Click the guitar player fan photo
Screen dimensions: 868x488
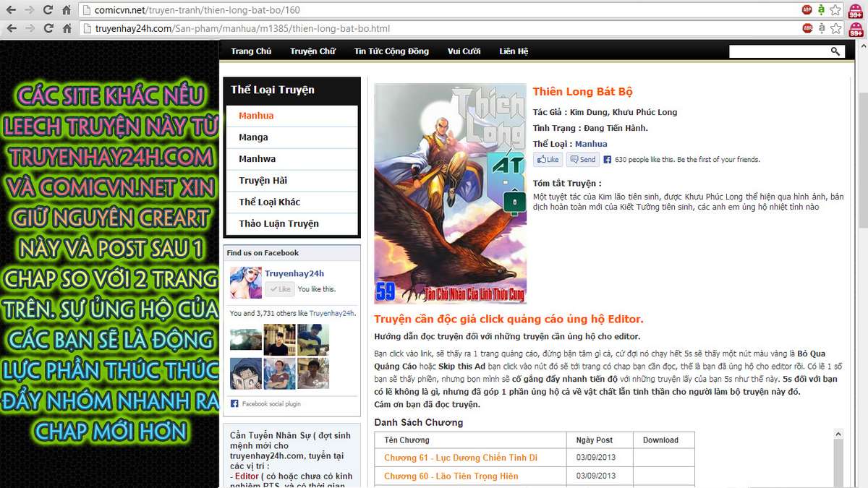click(x=313, y=339)
